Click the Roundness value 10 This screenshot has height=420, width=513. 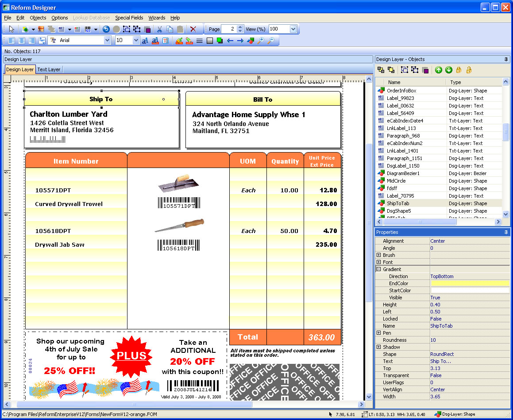[x=470, y=340]
